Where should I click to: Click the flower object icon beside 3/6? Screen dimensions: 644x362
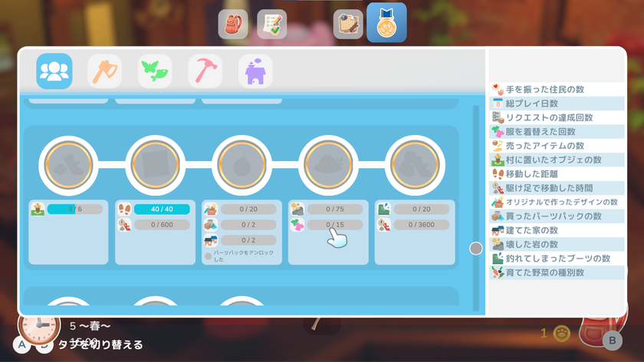(x=38, y=209)
